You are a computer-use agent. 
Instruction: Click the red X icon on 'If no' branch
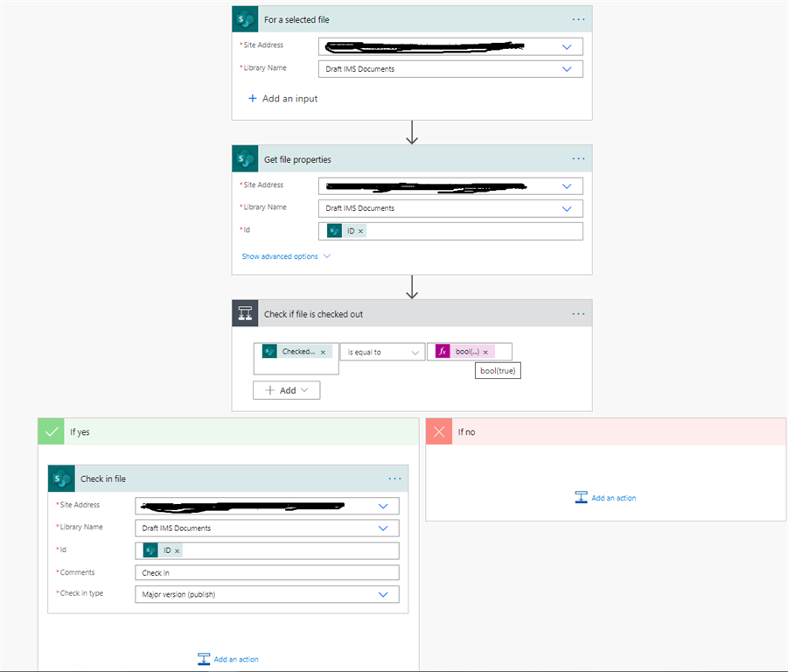pos(438,430)
